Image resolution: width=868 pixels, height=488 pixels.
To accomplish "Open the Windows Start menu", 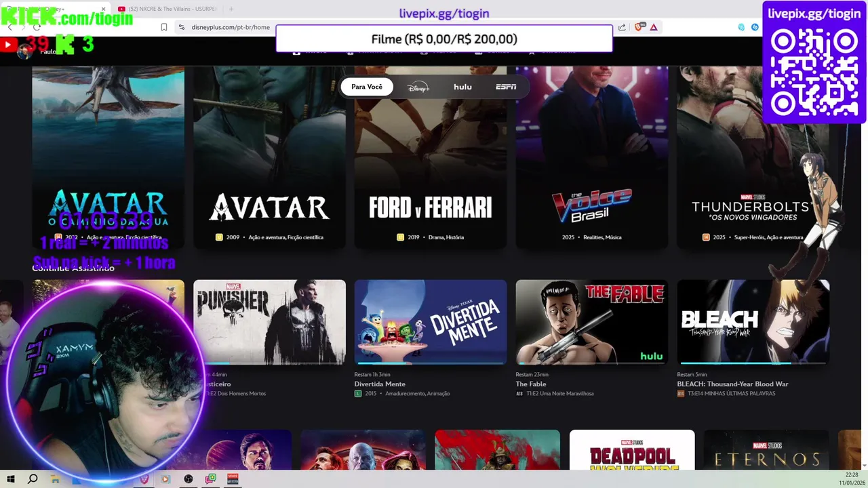I will (11, 479).
